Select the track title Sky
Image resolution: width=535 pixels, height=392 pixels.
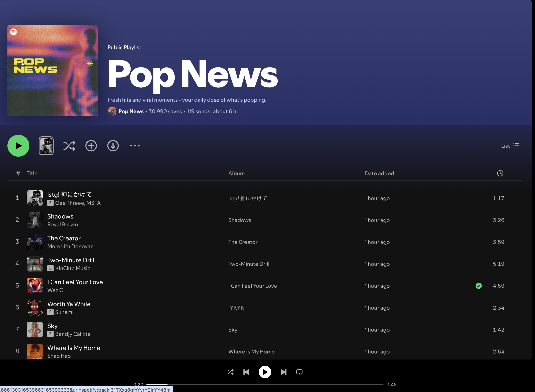[x=52, y=326]
